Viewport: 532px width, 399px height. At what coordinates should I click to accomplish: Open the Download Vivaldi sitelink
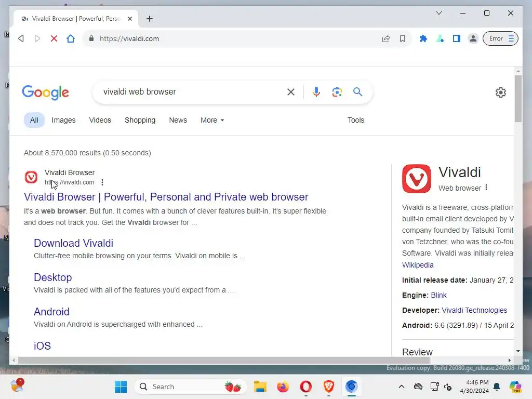pyautogui.click(x=73, y=243)
